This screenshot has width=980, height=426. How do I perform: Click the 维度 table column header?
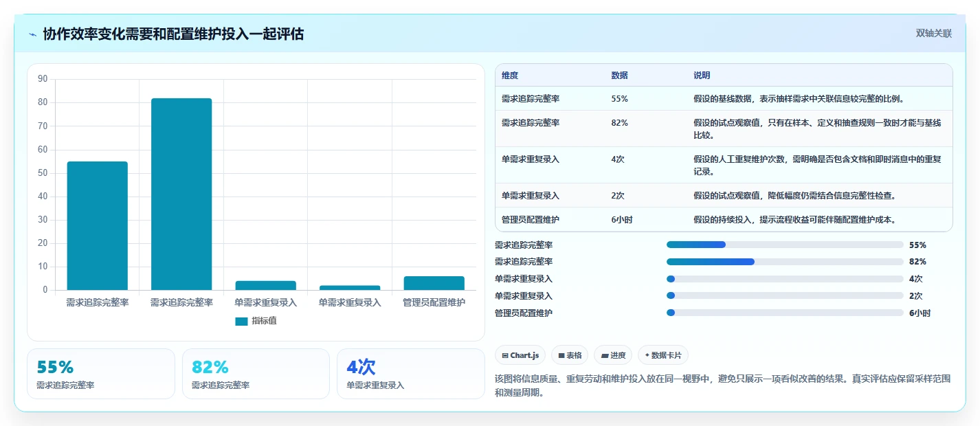510,76
